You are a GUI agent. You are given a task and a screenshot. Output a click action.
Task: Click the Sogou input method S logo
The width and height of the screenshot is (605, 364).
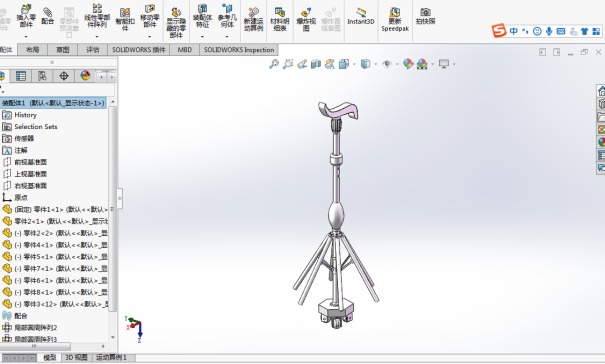499,31
